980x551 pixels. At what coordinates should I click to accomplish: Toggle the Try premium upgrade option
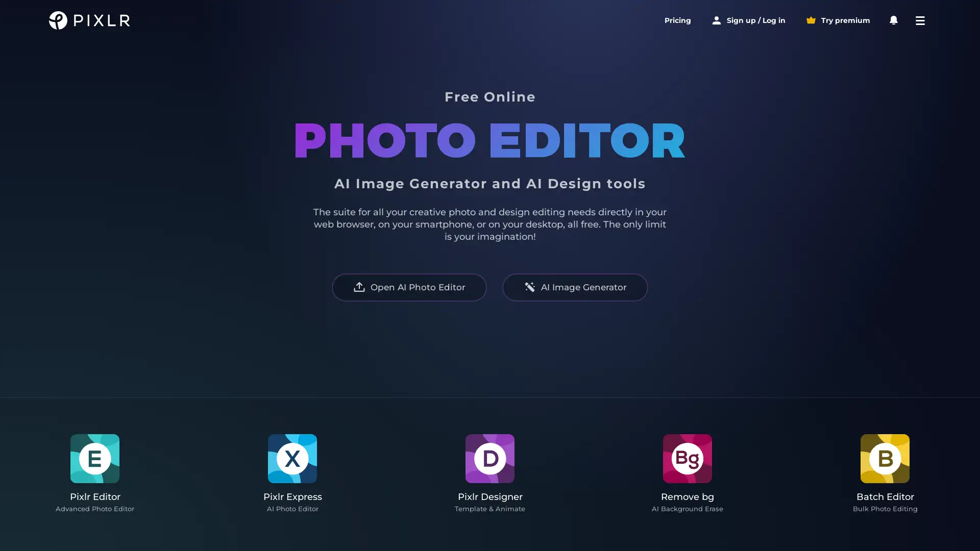point(838,20)
